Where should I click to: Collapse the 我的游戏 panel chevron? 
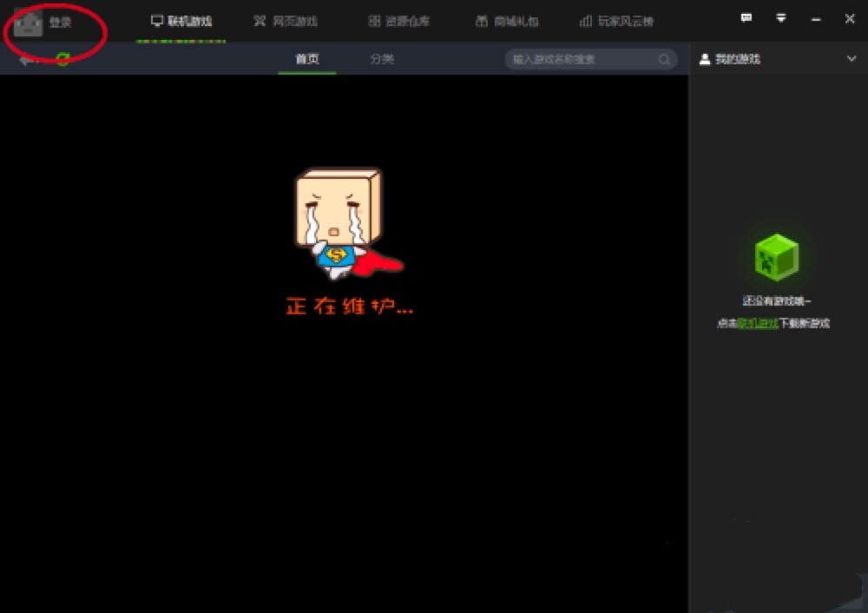click(x=852, y=59)
